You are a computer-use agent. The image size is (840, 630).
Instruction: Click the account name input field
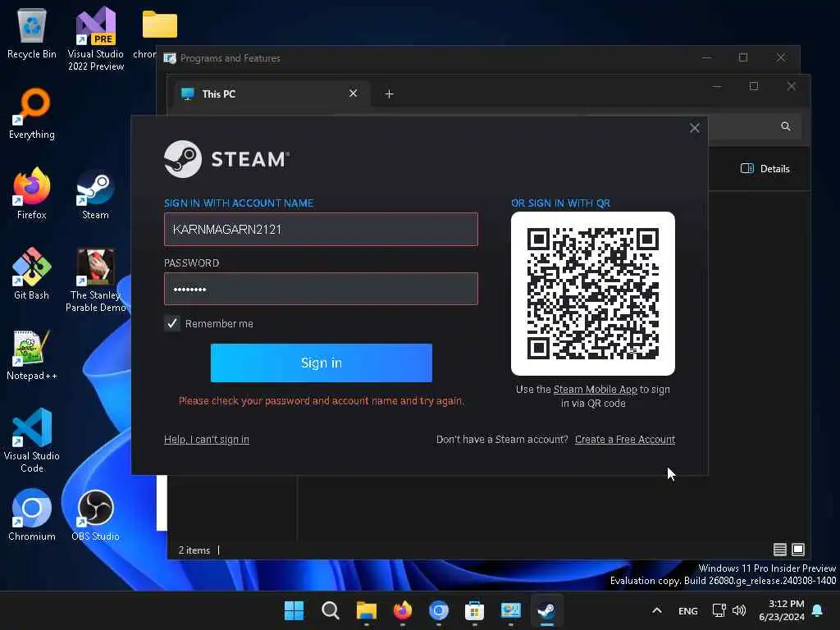point(321,230)
